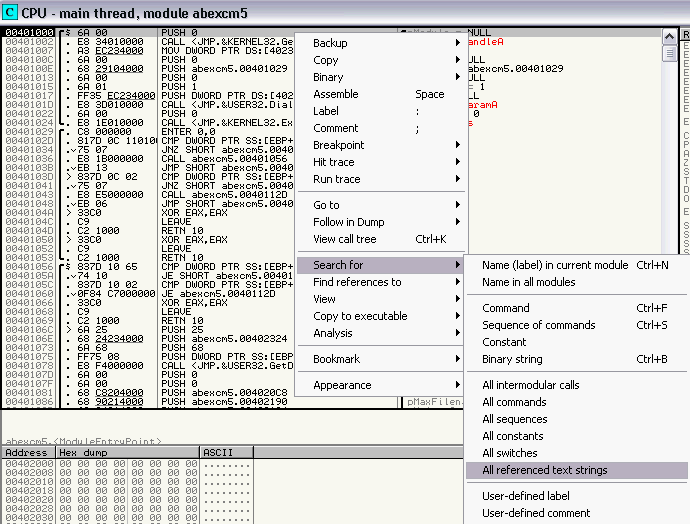Select address 00401000 row in disassembly
Image resolution: width=690 pixels, height=524 pixels.
click(28, 33)
